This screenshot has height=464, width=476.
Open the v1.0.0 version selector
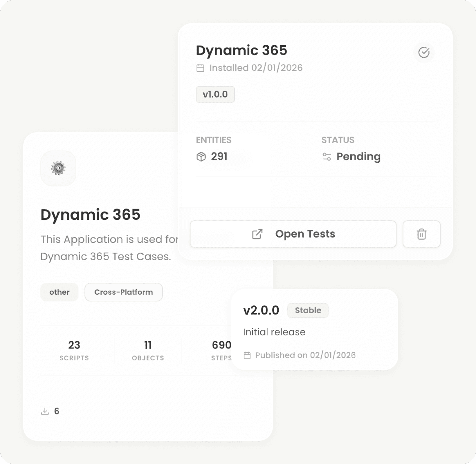tap(215, 94)
